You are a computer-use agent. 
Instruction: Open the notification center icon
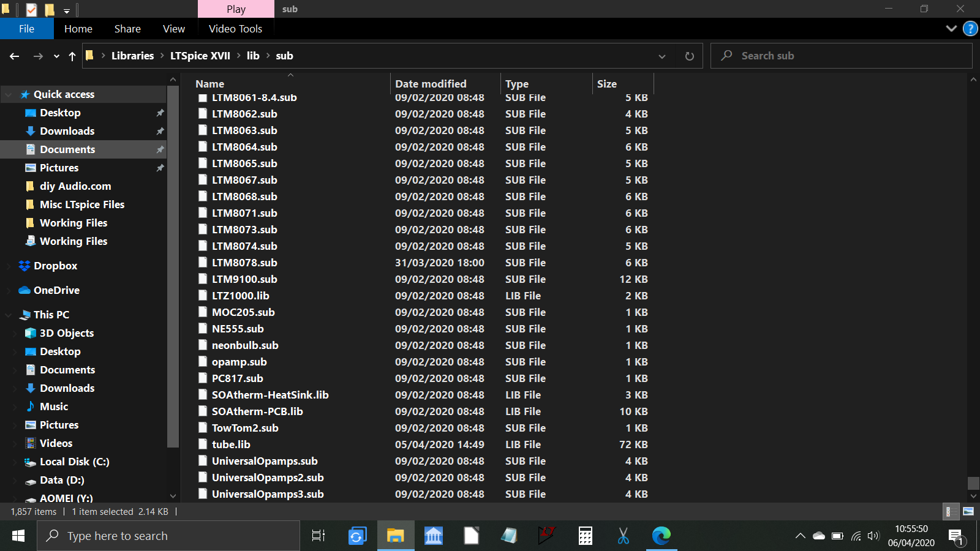957,537
